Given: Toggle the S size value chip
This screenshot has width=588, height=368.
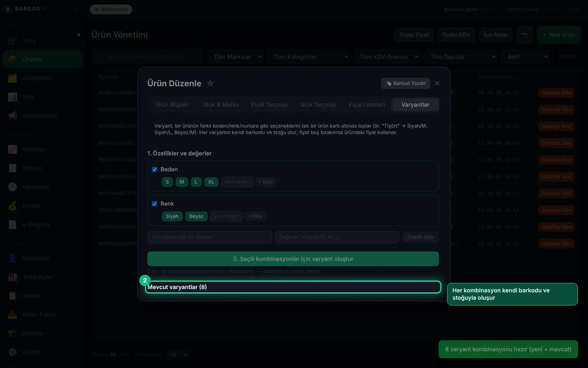Looking at the screenshot, I should tap(167, 182).
